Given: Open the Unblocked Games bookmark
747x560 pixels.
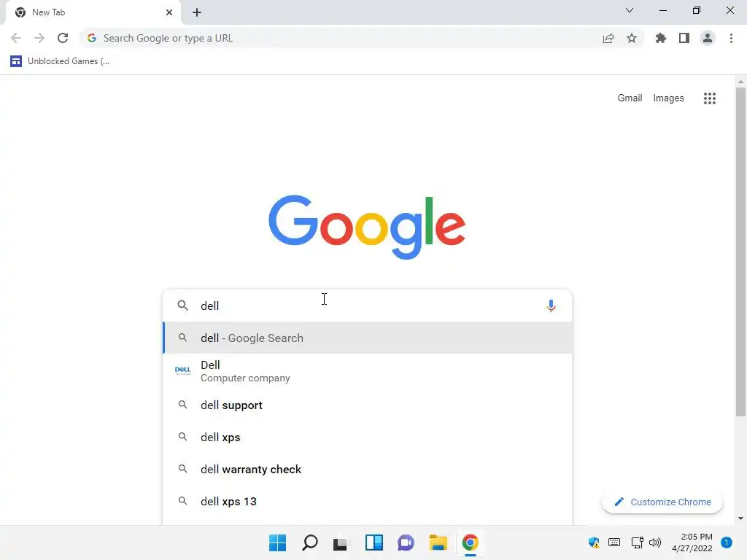Looking at the screenshot, I should (x=60, y=61).
